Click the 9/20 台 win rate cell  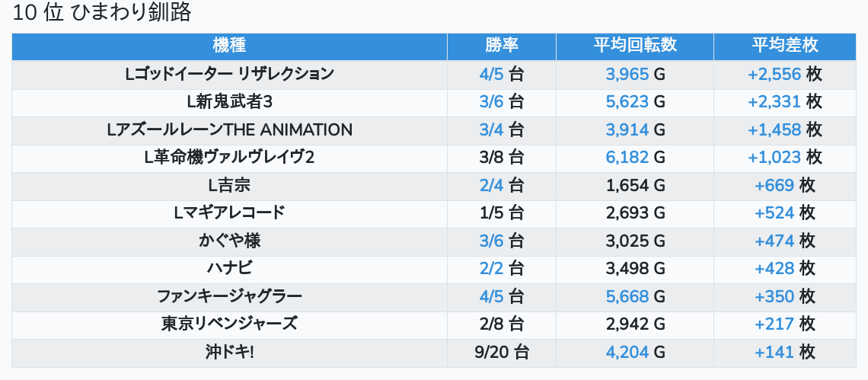(501, 352)
